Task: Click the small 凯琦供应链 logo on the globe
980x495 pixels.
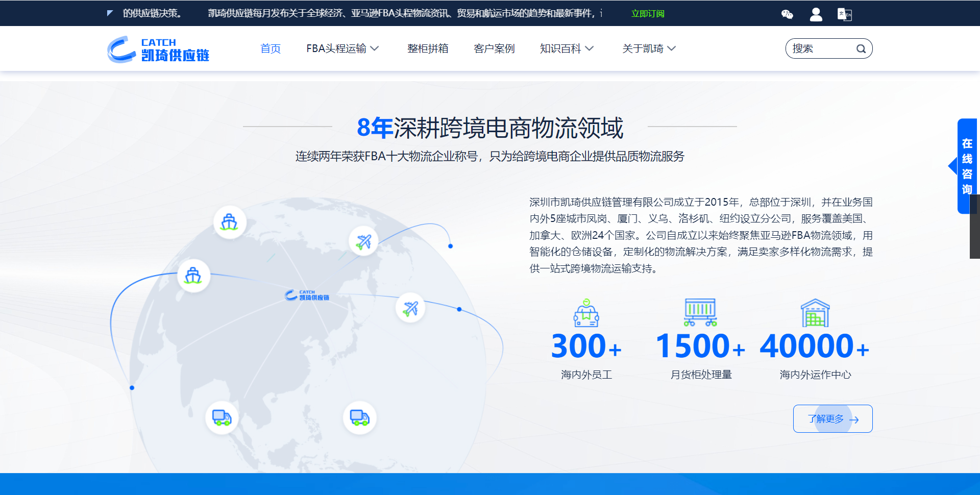Action: pyautogui.click(x=307, y=295)
